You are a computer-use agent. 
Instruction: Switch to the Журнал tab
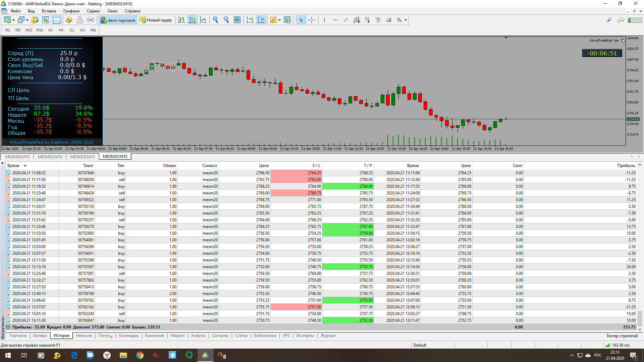pos(328,336)
